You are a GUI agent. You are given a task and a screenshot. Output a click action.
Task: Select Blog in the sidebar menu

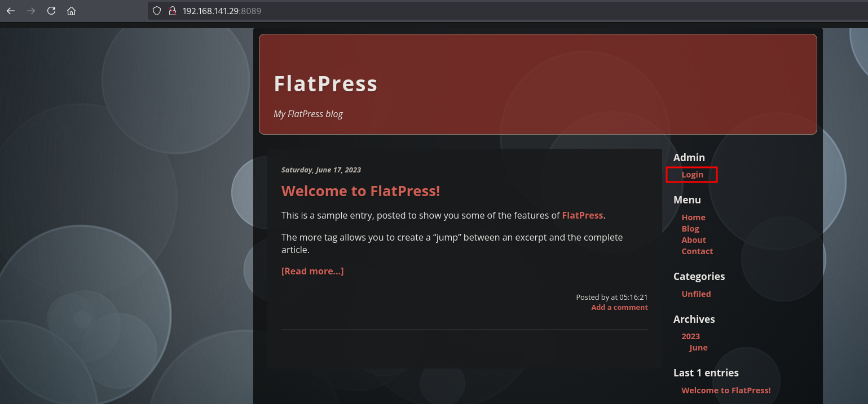(x=690, y=229)
